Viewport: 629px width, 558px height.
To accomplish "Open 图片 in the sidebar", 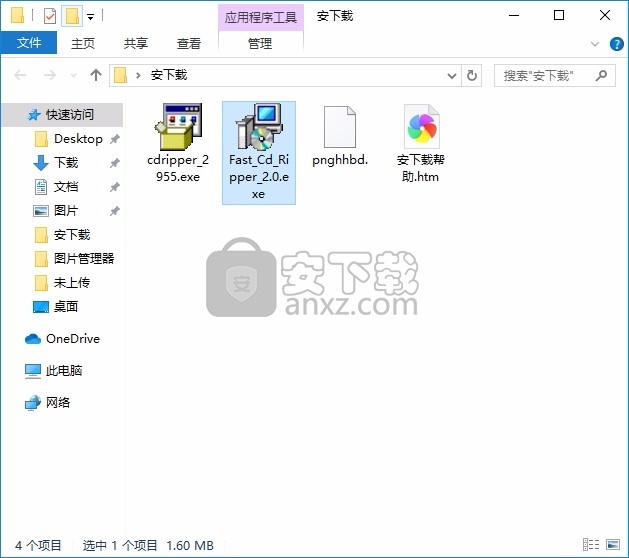I will [x=56, y=211].
